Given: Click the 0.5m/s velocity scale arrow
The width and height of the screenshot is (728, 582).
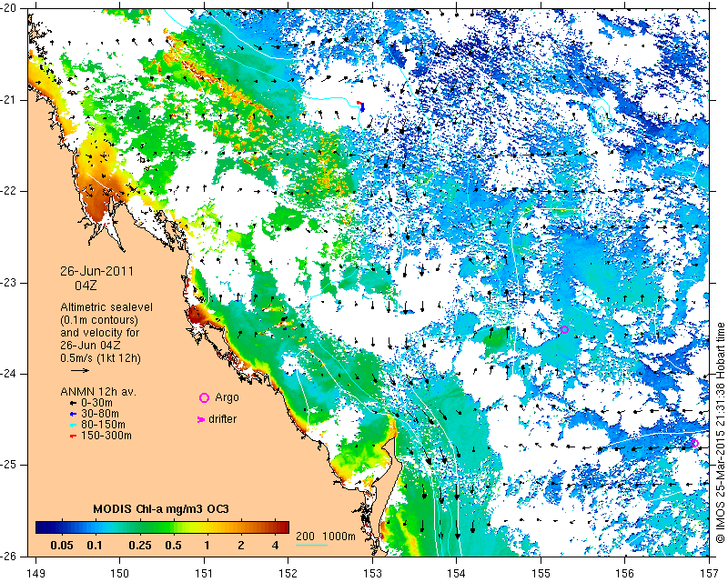Looking at the screenshot, I should point(80,370).
